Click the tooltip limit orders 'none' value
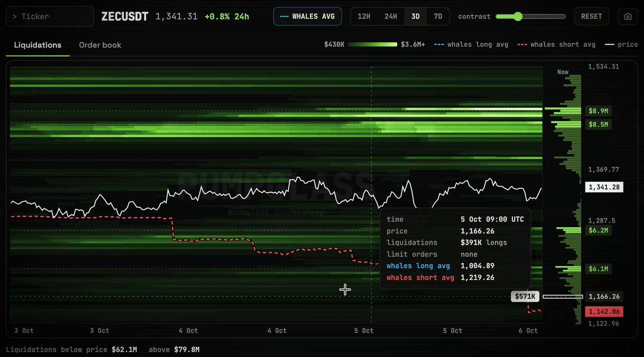This screenshot has width=644, height=357. pos(469,254)
